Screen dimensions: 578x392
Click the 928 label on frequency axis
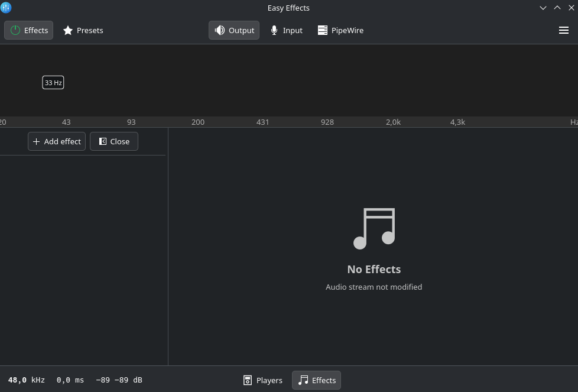click(x=327, y=122)
